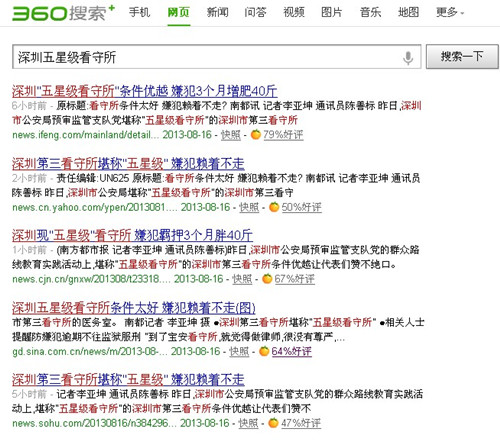Click orange rating icon beside 47%好评
Screen dimensions: 500x441
click(273, 423)
